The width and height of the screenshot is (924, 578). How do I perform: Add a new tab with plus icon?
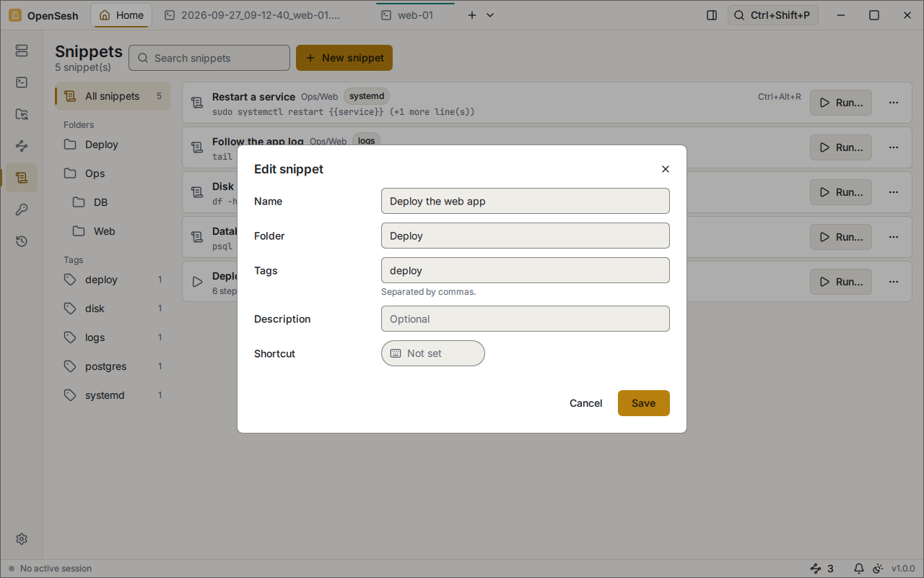click(472, 15)
